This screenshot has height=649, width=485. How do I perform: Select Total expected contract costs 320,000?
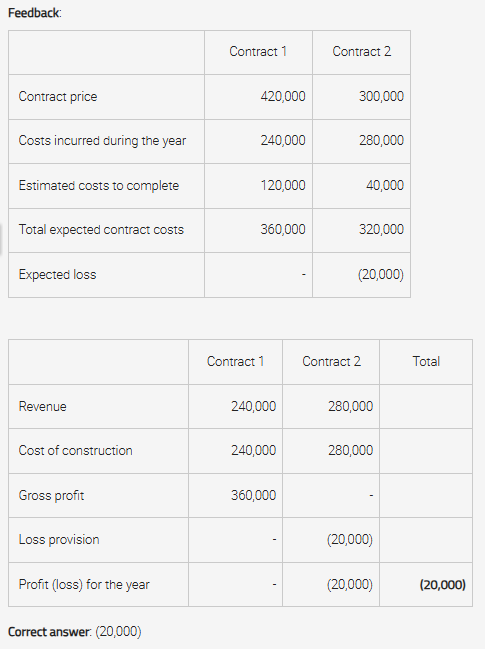(381, 229)
